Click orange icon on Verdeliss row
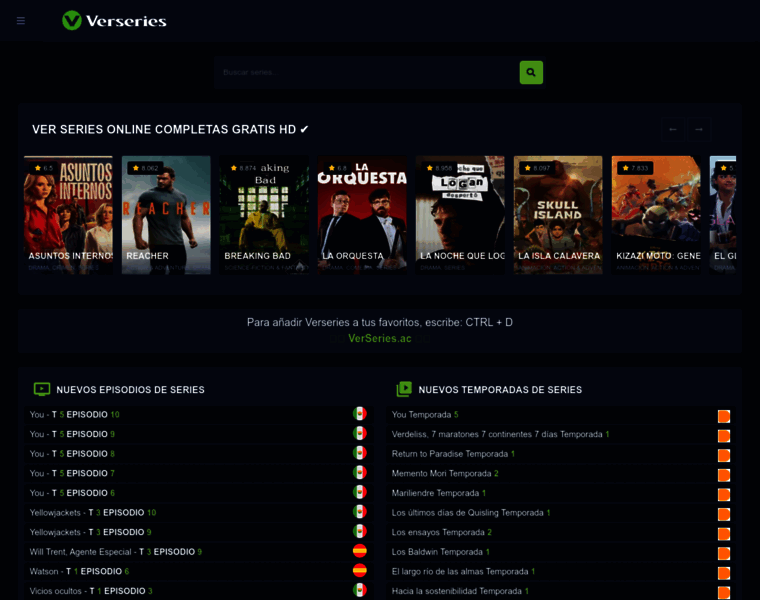Screen dimensions: 760x600 point(724,436)
